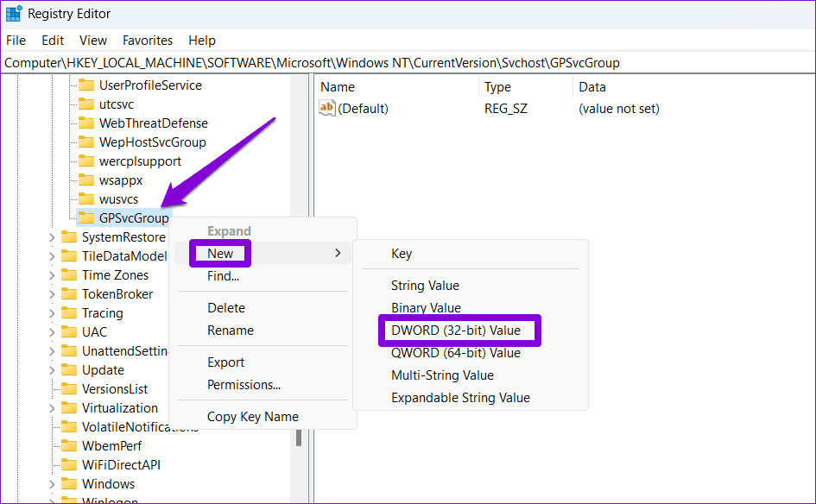Open the Favorites menu
The image size is (816, 504).
148,40
